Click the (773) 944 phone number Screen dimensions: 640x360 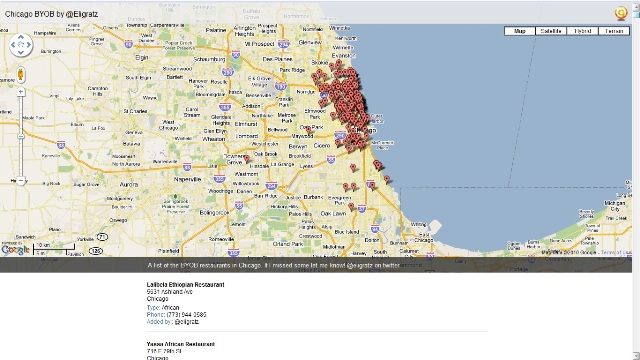click(x=186, y=315)
